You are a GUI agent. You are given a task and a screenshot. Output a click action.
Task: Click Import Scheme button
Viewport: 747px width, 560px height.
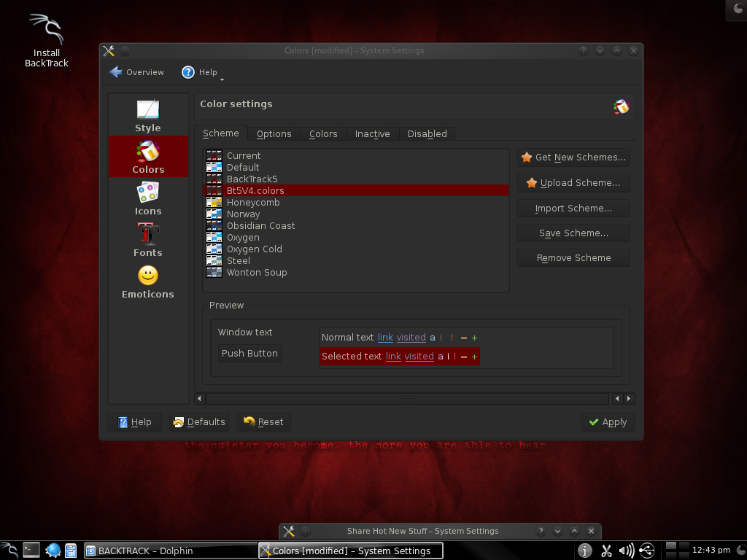point(573,208)
